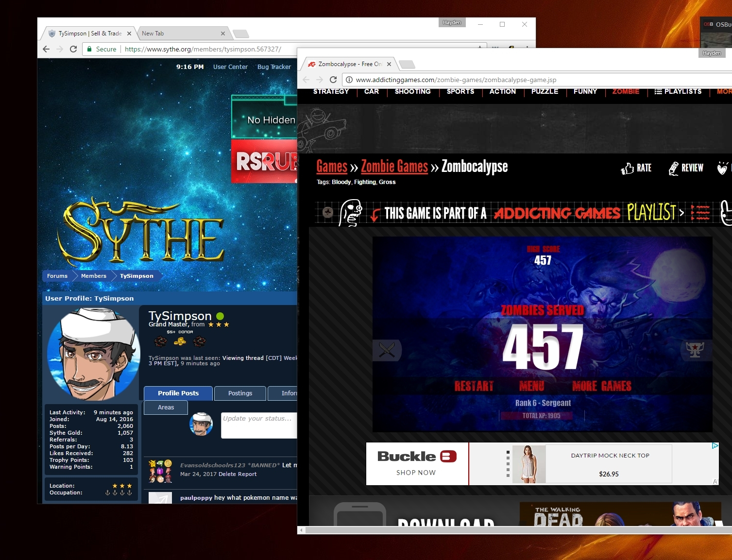Click the green online status dot
Screen dimensions: 732x560
(x=220, y=316)
